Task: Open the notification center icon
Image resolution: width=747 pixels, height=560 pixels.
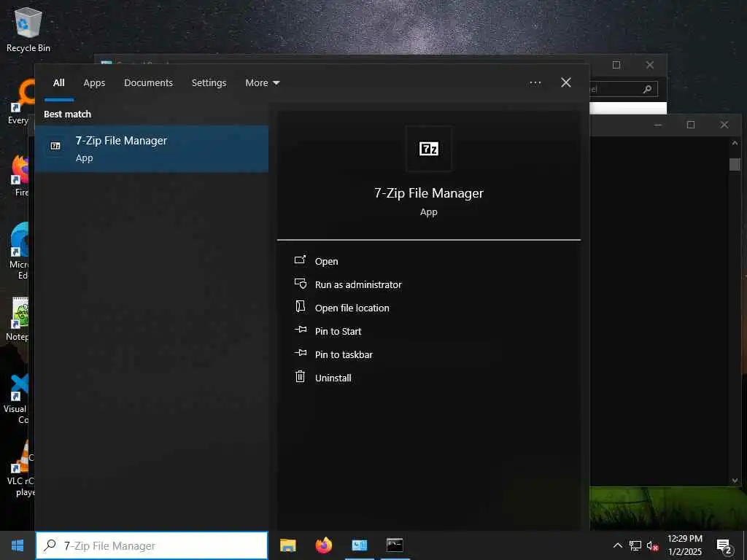Action: coord(724,546)
